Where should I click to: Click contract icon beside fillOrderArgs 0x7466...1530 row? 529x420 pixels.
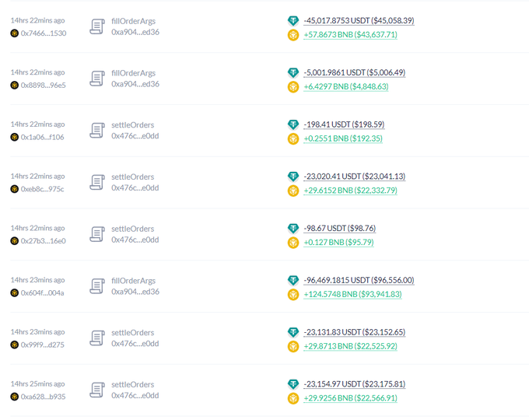pos(97,26)
